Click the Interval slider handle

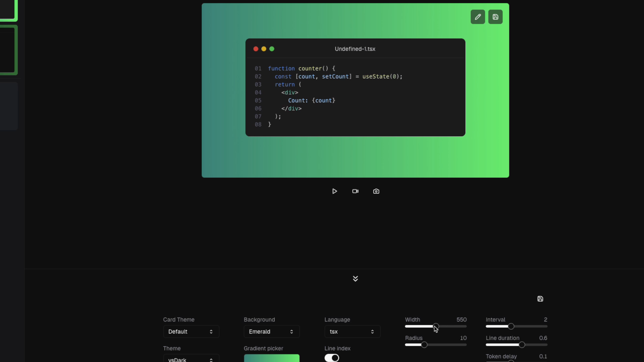tap(511, 326)
